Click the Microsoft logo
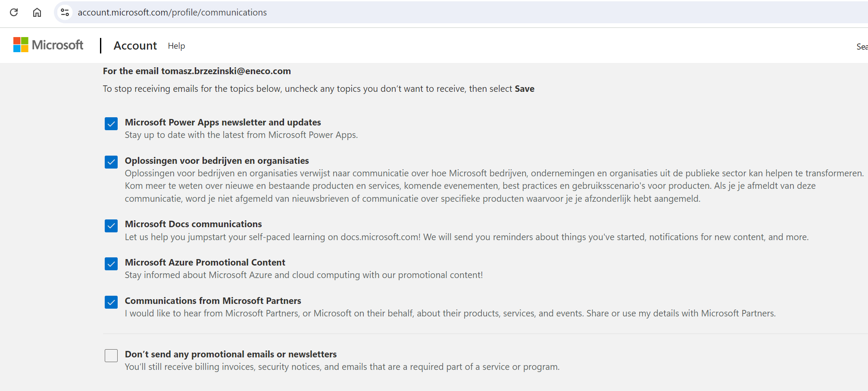Viewport: 868px width, 391px height. click(48, 45)
